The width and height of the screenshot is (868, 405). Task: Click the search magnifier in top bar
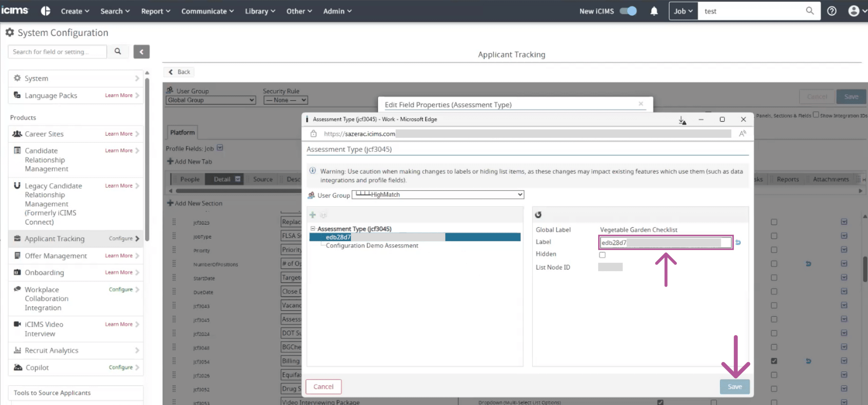click(810, 11)
